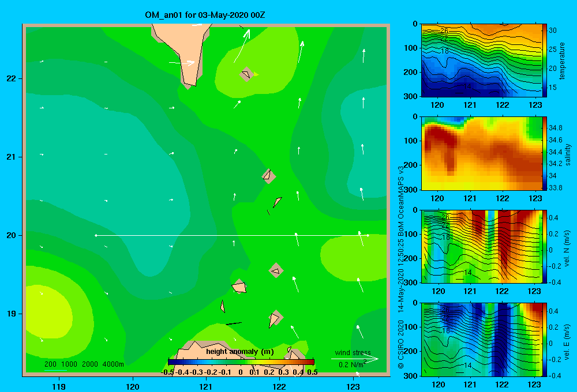577x392 pixels.
Task: Click latitude label 21 on main map
Action: coord(12,157)
